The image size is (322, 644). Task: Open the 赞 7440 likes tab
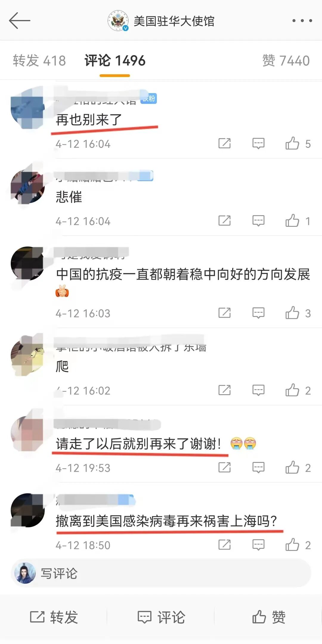click(x=286, y=61)
